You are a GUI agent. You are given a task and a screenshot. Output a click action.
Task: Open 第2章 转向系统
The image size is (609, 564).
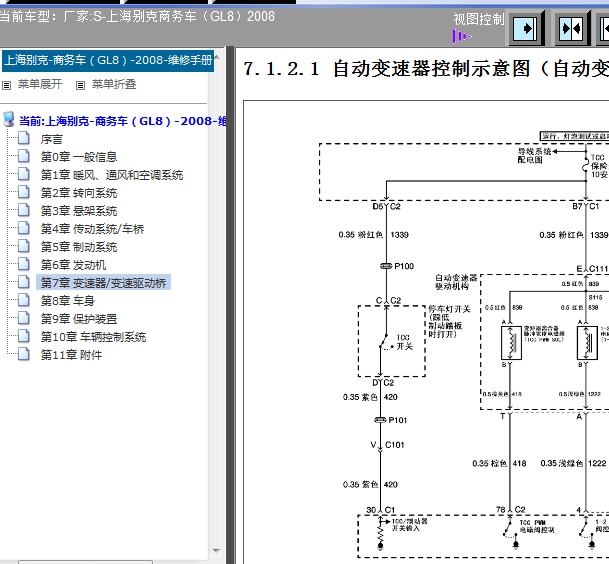[x=79, y=193]
